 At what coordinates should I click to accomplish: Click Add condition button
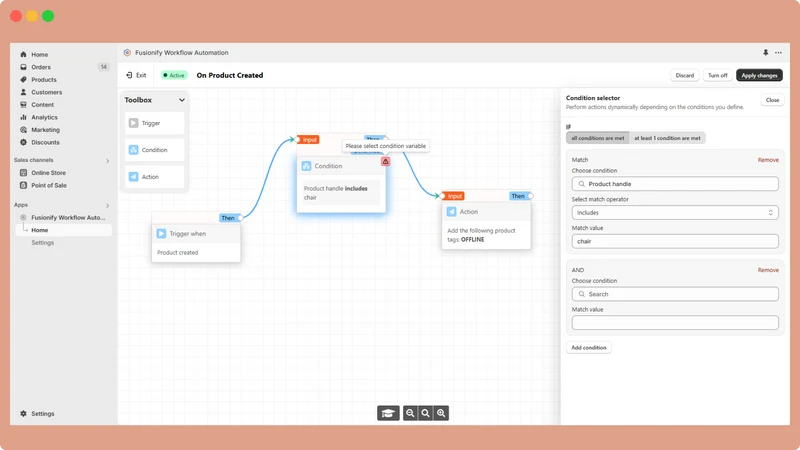pos(589,348)
